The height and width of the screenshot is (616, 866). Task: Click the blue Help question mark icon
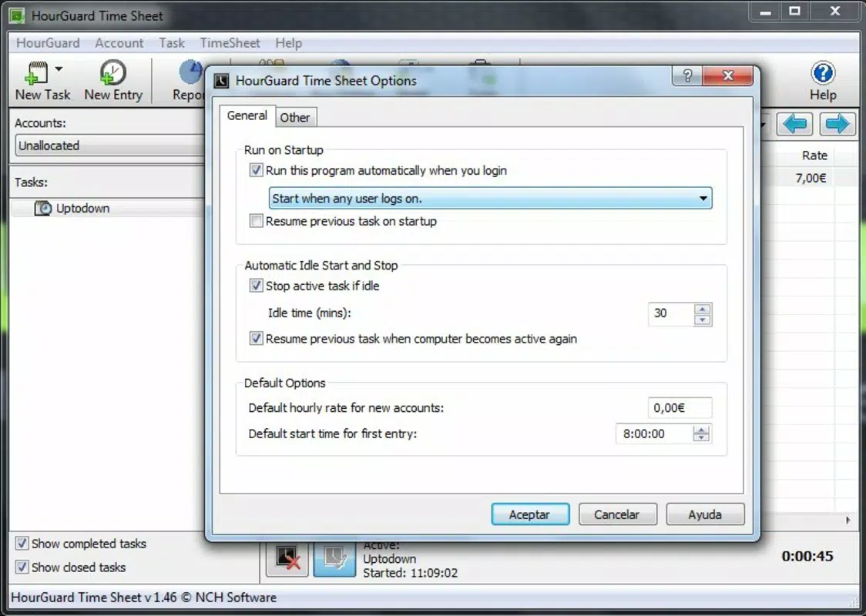click(822, 73)
